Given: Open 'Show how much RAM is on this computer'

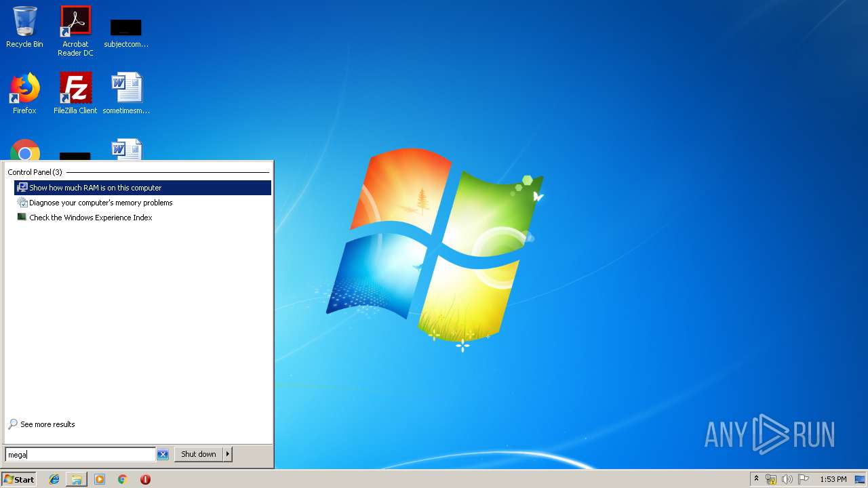Looking at the screenshot, I should point(142,188).
